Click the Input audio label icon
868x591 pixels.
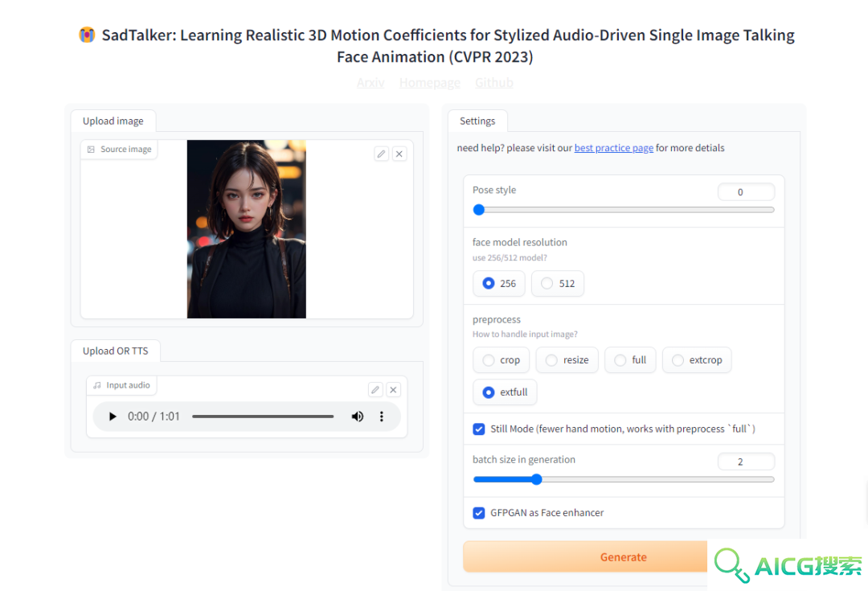coord(97,385)
